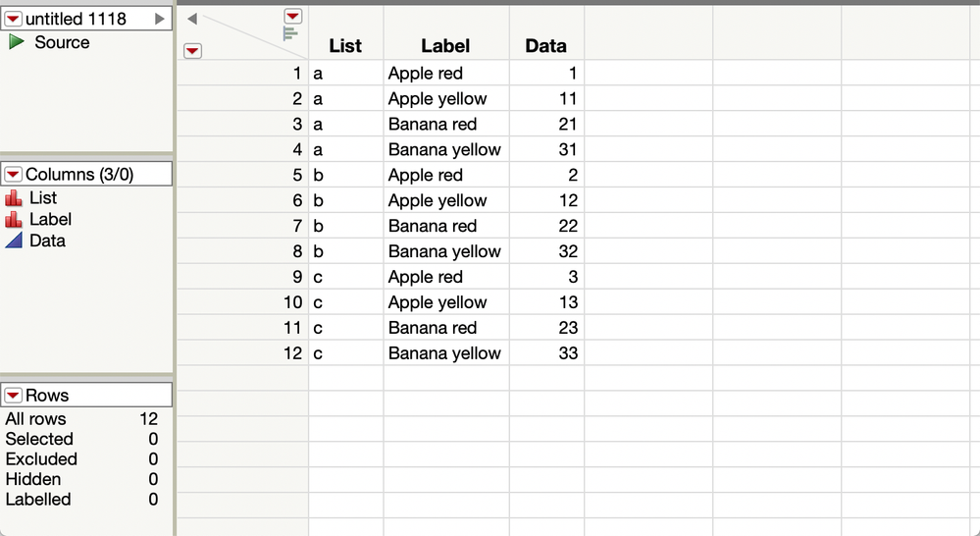Open the Columns red triangle menu

13,175
